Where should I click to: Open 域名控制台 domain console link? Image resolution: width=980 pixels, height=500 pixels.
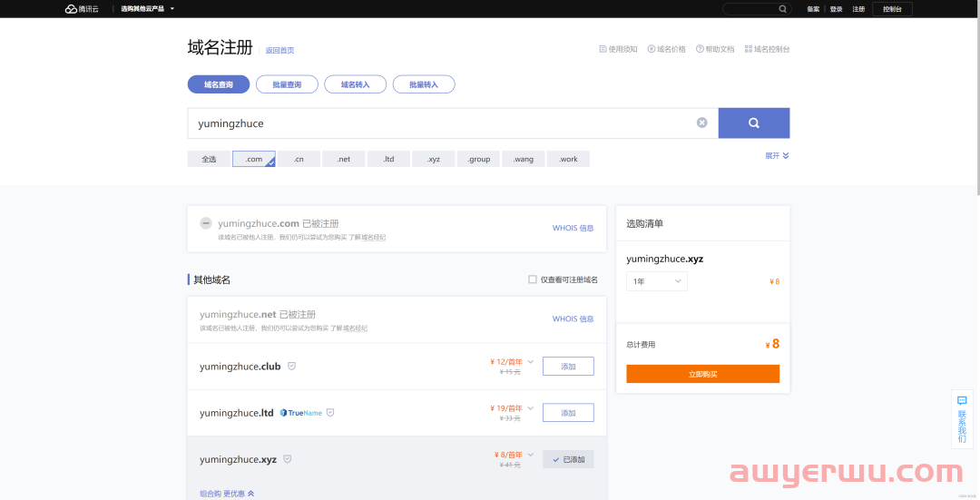tap(767, 49)
